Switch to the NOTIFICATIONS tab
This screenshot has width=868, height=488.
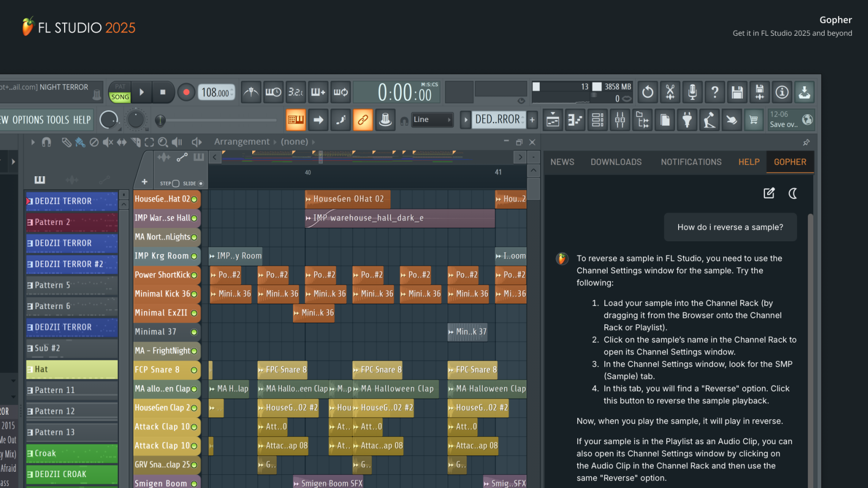[x=691, y=162]
